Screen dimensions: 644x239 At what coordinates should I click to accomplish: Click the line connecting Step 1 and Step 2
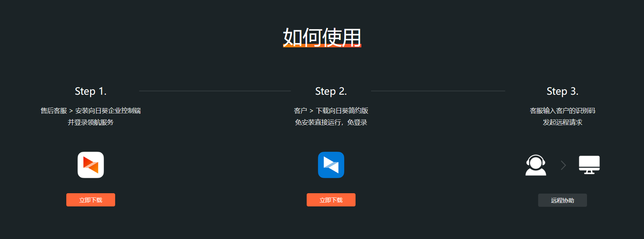(x=215, y=91)
